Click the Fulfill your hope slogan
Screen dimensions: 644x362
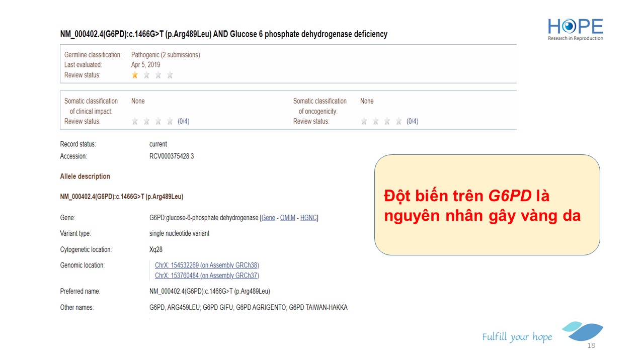[x=517, y=337]
